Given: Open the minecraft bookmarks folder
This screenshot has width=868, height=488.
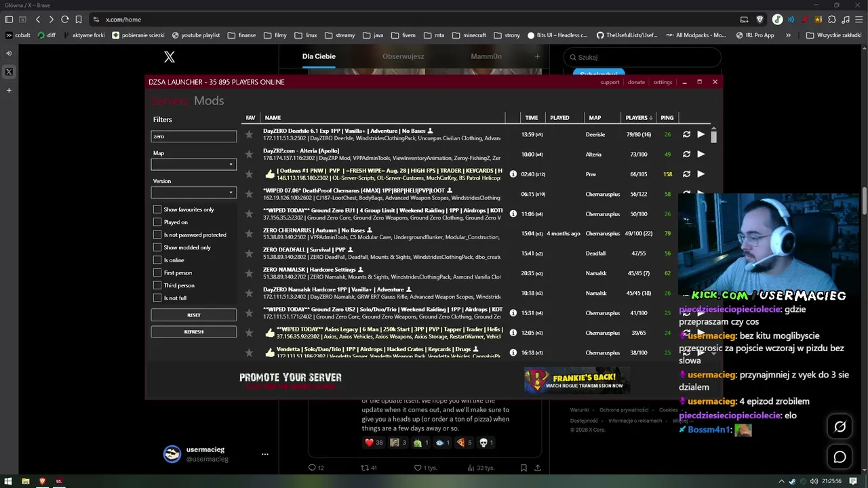Looking at the screenshot, I should coord(469,35).
